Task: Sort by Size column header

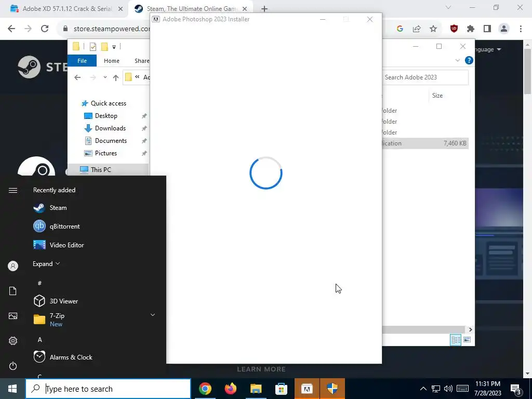Action: 437,96
